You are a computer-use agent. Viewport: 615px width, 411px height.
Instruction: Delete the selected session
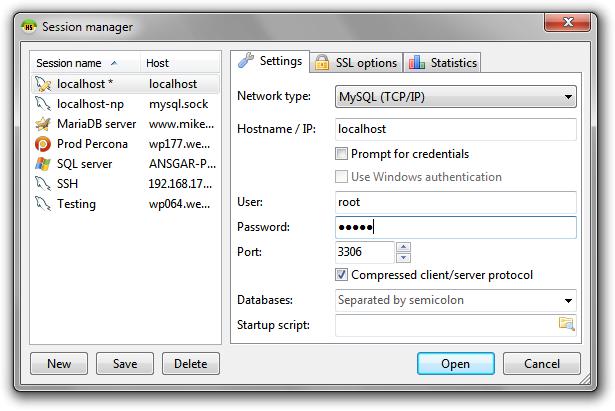(x=191, y=364)
